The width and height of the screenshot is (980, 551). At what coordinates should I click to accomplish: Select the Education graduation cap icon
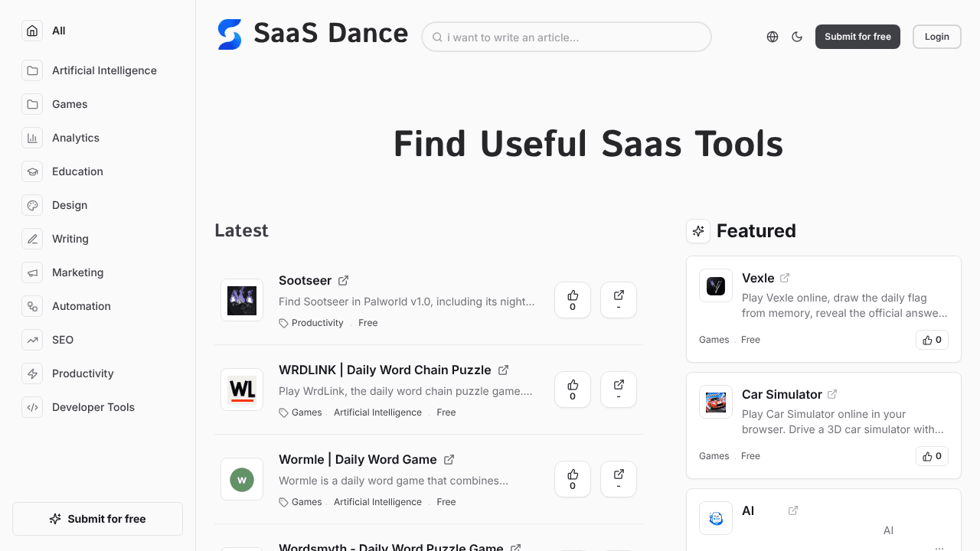32,171
